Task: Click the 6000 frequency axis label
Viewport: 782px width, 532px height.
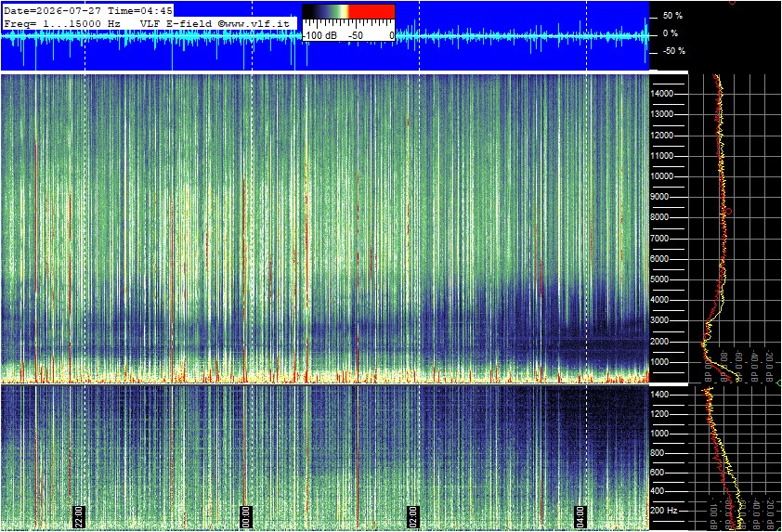Action: [660, 259]
